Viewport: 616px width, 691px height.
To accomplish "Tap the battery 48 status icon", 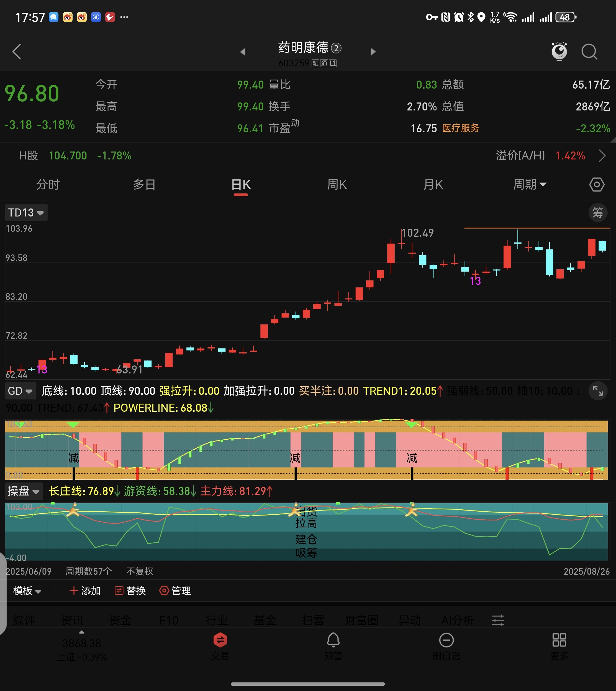I will pos(566,17).
